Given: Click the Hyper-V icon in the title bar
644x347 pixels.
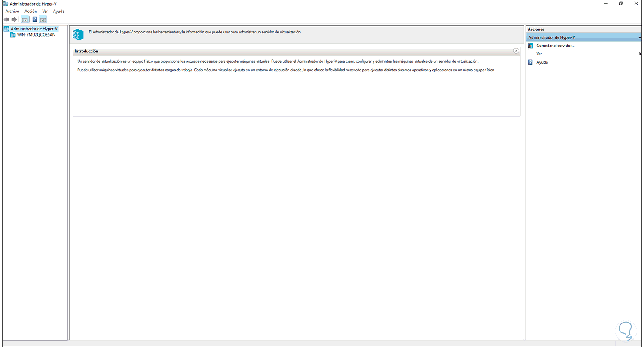Looking at the screenshot, I should 5,3.
